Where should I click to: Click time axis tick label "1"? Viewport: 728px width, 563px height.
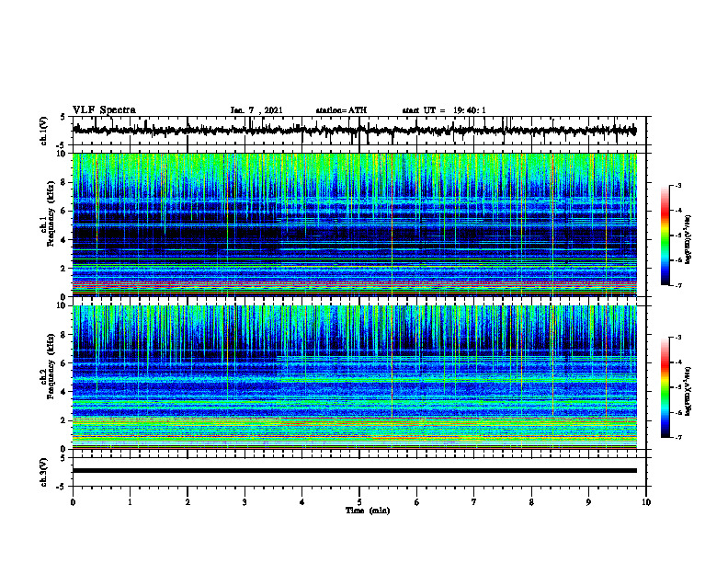coord(130,502)
